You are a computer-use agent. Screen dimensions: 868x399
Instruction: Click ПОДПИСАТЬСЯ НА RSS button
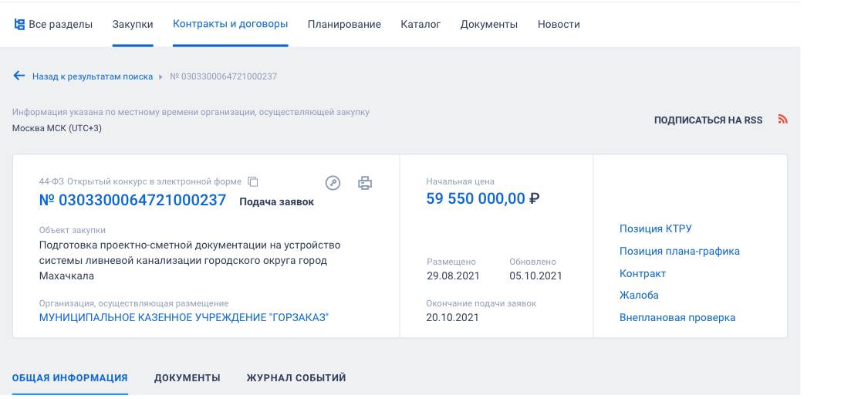tap(708, 120)
